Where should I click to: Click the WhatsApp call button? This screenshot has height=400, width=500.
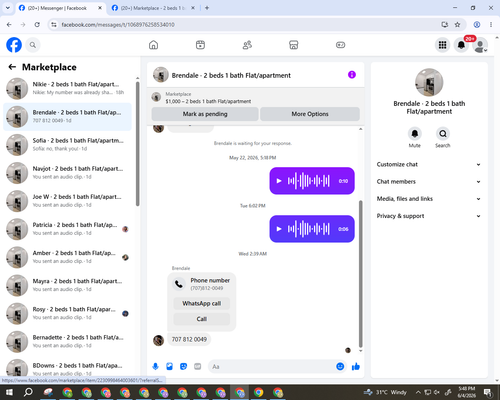(x=202, y=303)
